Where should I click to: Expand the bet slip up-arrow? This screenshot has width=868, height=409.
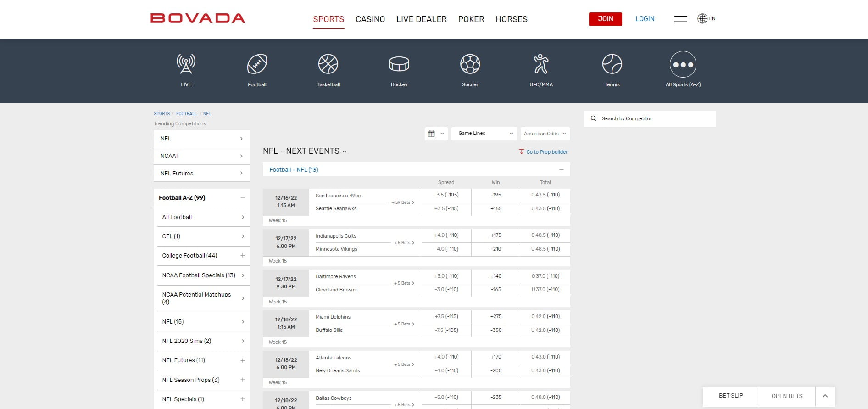tap(825, 396)
